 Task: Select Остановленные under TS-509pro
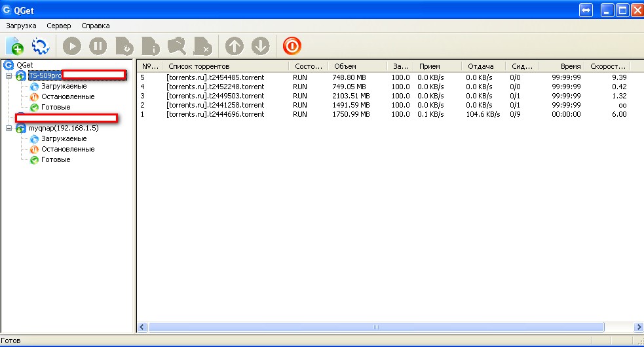(x=67, y=96)
